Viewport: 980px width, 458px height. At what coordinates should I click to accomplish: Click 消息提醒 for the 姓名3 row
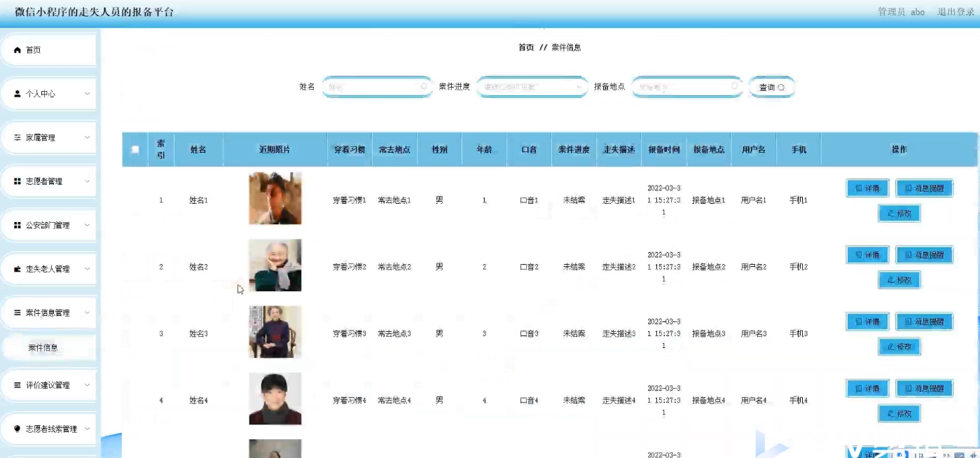tap(925, 321)
